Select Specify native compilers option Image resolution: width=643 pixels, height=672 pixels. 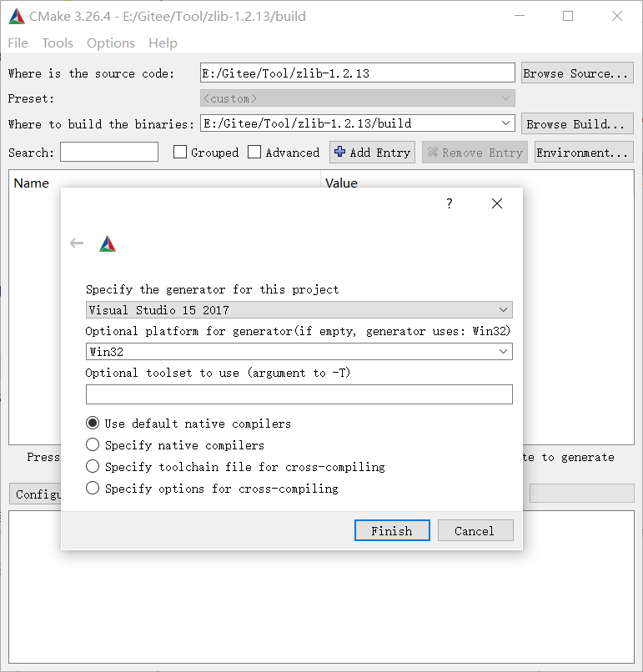click(93, 444)
